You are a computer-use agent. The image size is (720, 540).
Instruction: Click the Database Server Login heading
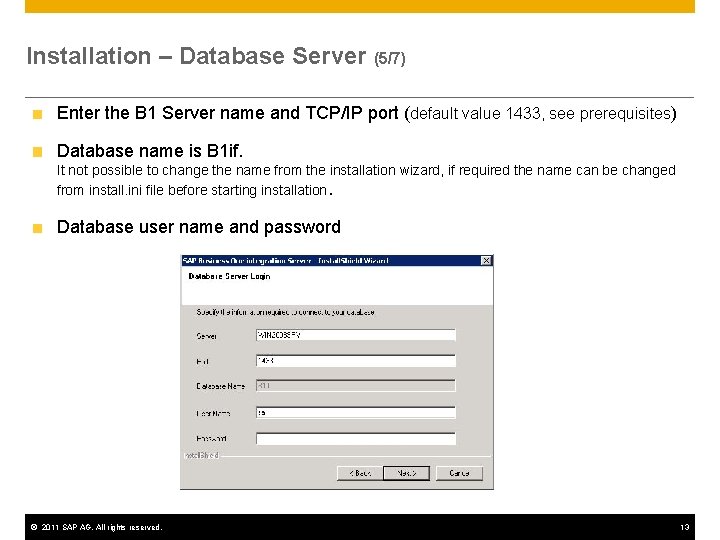pyautogui.click(x=229, y=276)
